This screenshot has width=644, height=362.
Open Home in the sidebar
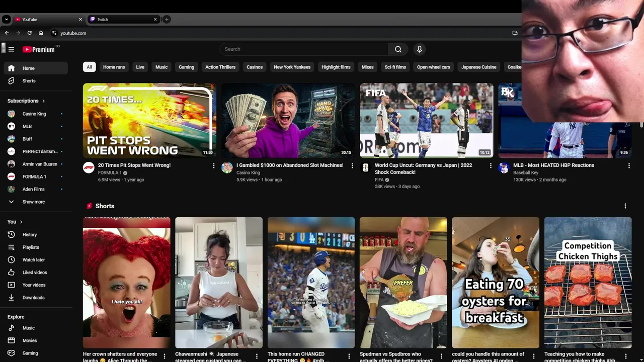click(35, 68)
